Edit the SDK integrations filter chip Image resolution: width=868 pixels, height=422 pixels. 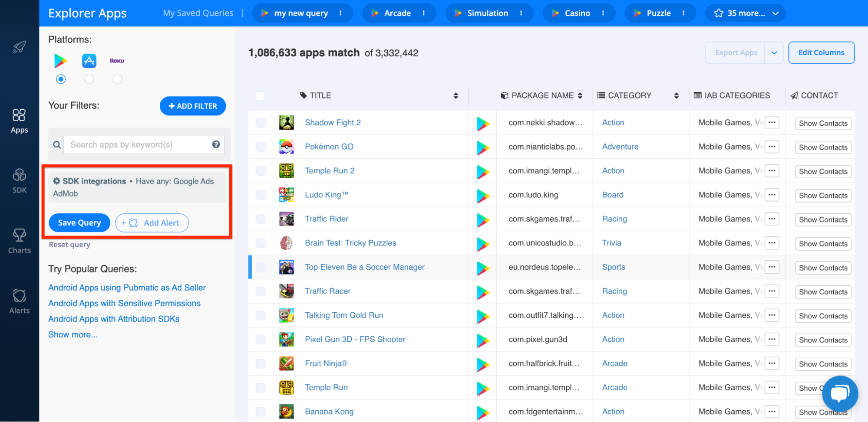coord(137,187)
